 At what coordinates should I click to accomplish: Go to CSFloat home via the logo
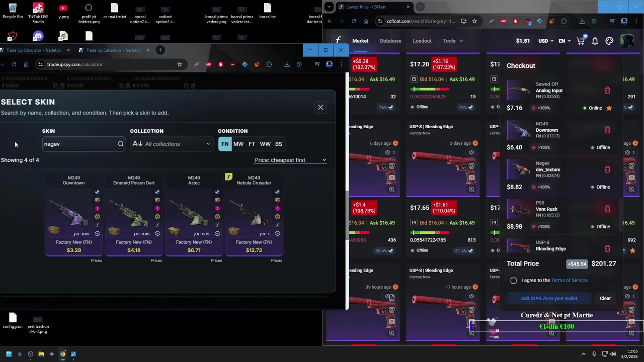[339, 41]
